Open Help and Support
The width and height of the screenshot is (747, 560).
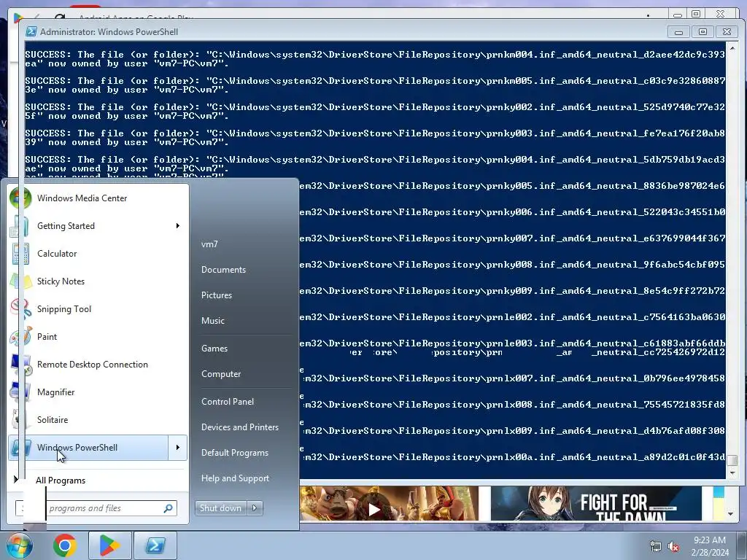pos(236,478)
